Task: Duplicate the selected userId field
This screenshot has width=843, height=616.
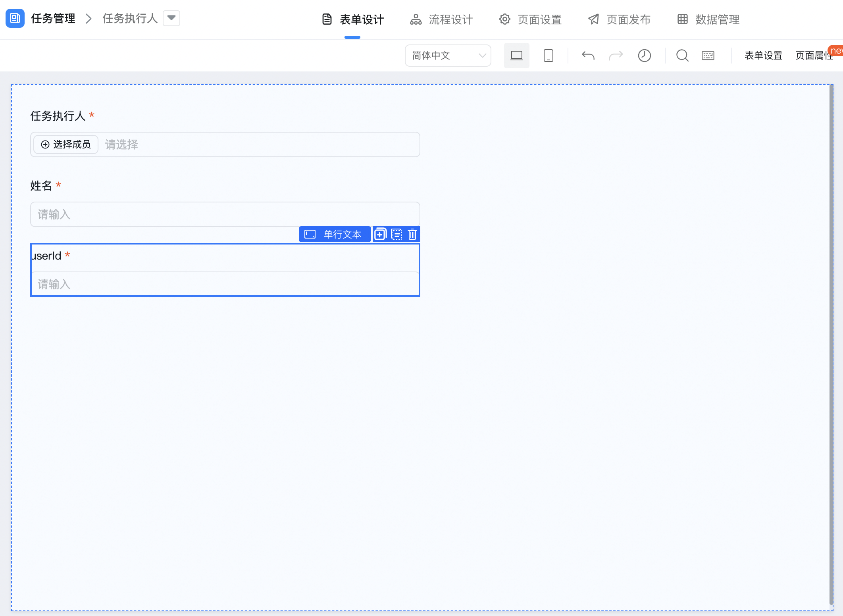Action: click(380, 234)
